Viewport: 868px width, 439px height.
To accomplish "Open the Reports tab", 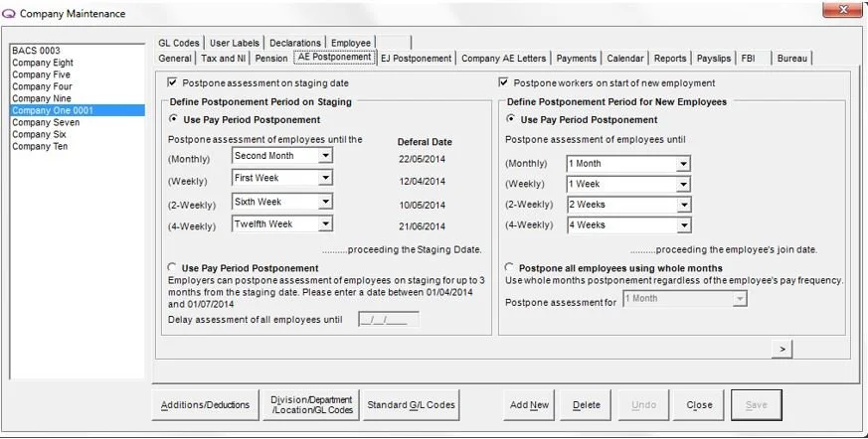I will click(x=670, y=58).
